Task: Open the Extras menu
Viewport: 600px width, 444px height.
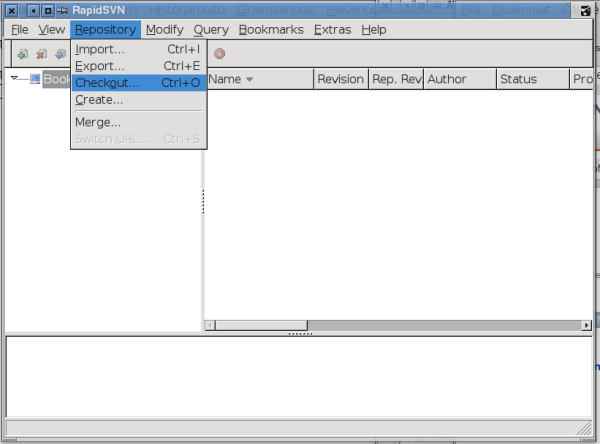Action: (x=332, y=29)
